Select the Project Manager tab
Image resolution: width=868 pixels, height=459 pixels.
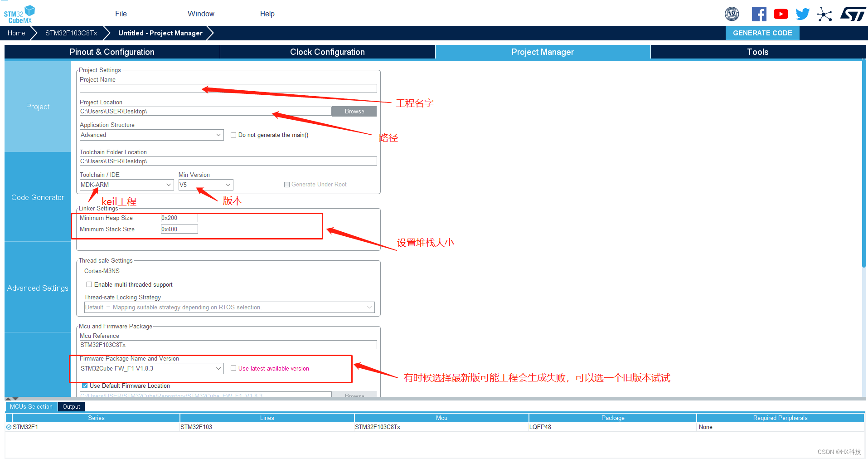pos(543,52)
